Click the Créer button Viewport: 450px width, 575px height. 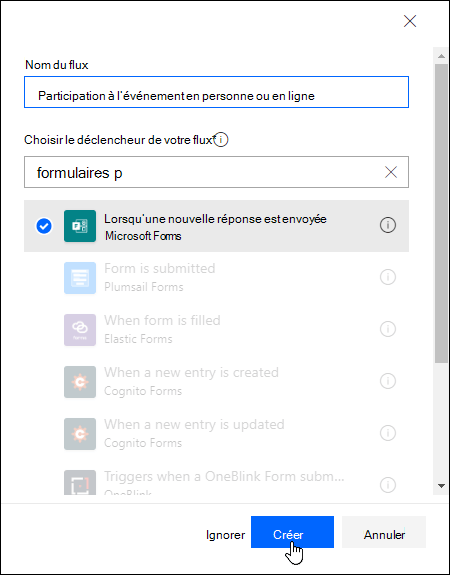pyautogui.click(x=292, y=532)
